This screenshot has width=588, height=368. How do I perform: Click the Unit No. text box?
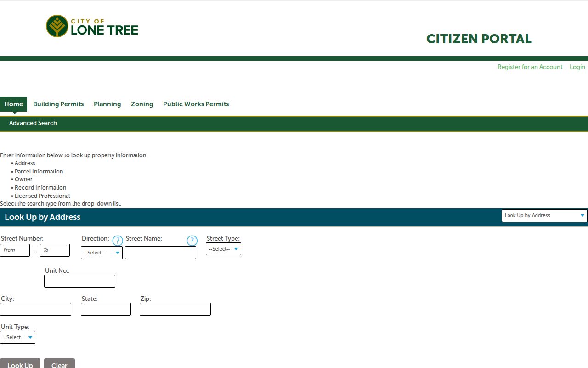pos(79,281)
